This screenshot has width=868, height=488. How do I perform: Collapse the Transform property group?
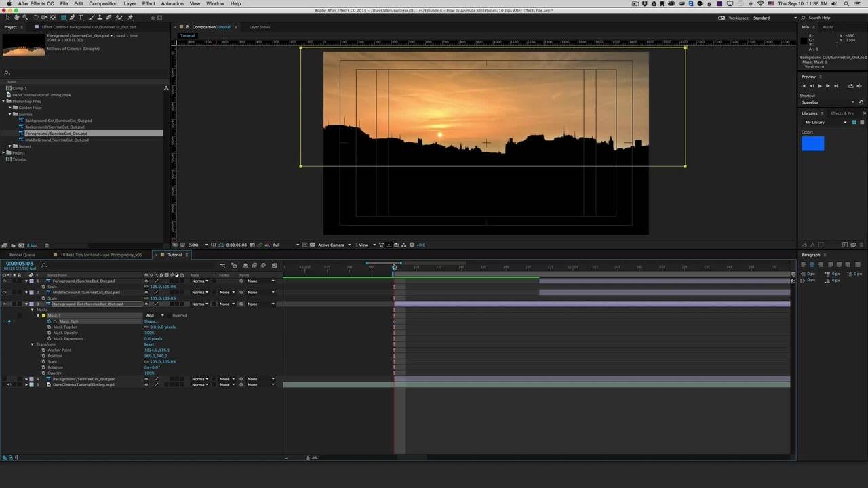tap(32, 344)
